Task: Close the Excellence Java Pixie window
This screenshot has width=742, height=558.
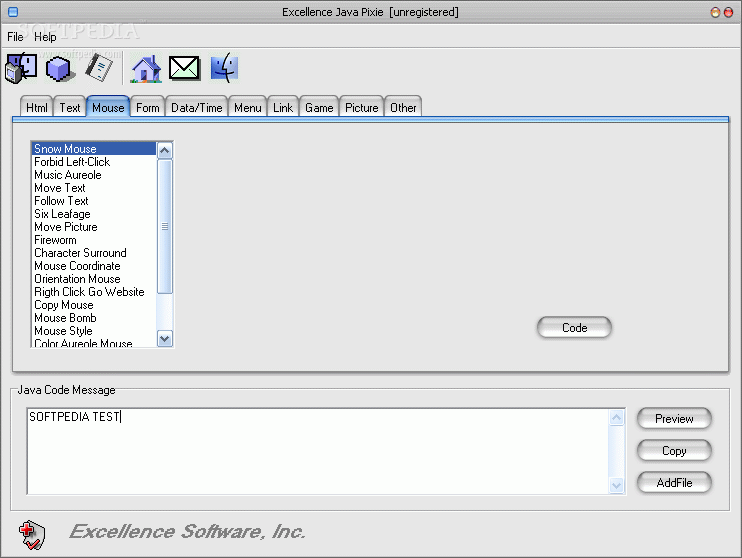Action: point(729,12)
